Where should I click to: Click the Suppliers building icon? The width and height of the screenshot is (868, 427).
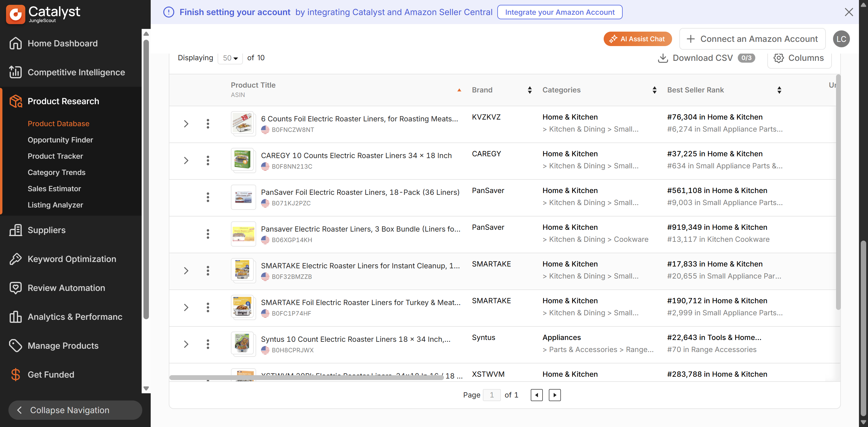click(x=15, y=230)
